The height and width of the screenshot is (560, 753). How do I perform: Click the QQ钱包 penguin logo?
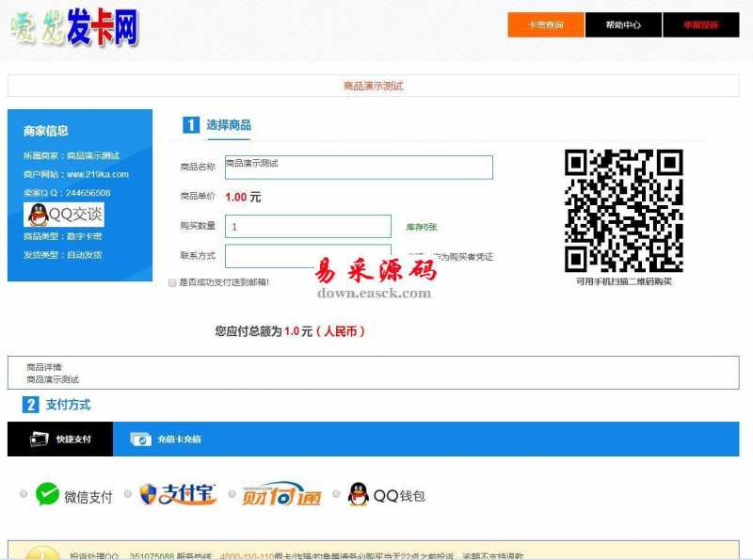pyautogui.click(x=359, y=494)
